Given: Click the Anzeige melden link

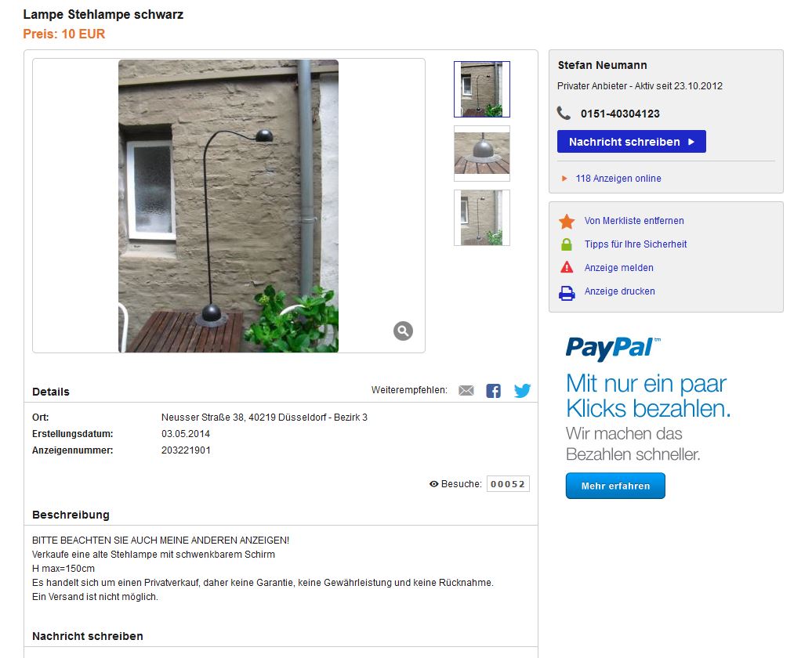Looking at the screenshot, I should coord(619,268).
